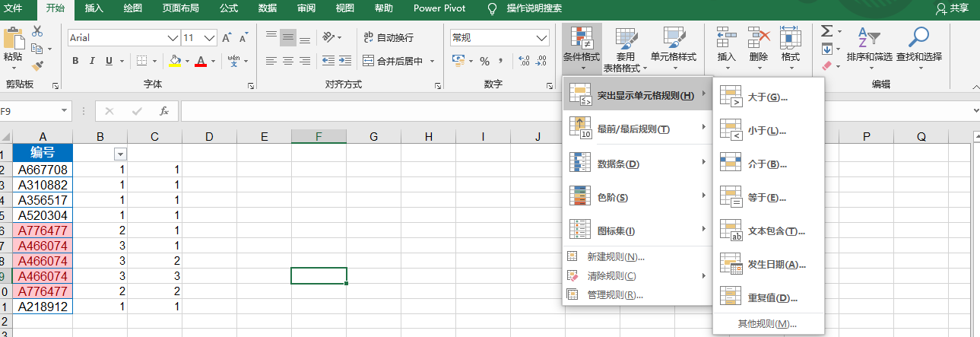
Task: Toggle Bold formatting
Action: [x=75, y=61]
